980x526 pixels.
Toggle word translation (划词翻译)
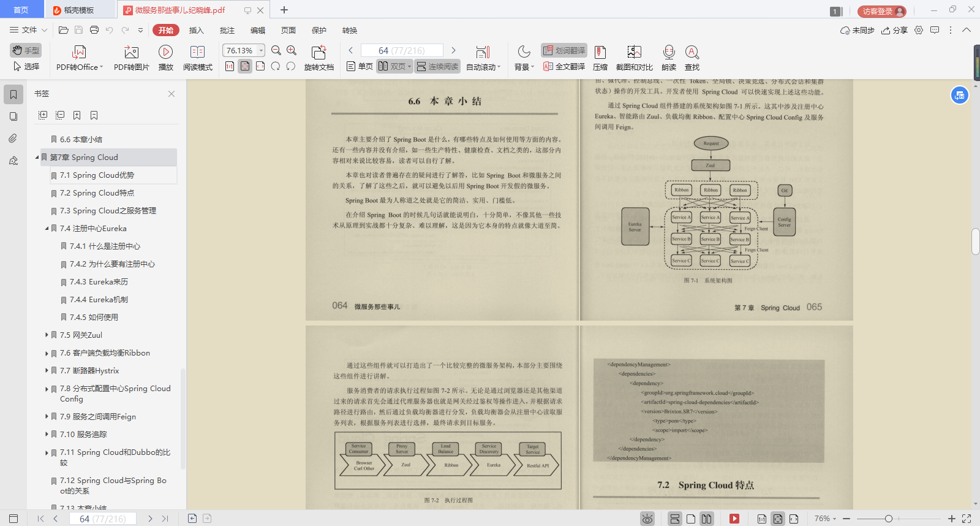564,50
